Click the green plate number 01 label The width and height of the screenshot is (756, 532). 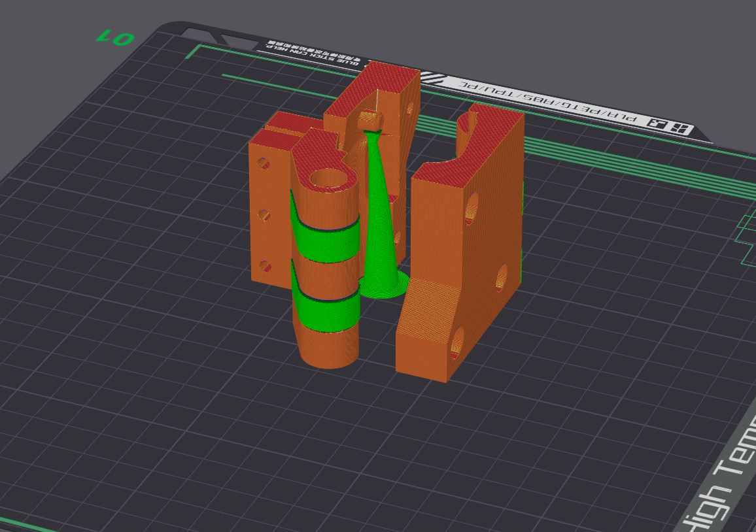[x=114, y=38]
